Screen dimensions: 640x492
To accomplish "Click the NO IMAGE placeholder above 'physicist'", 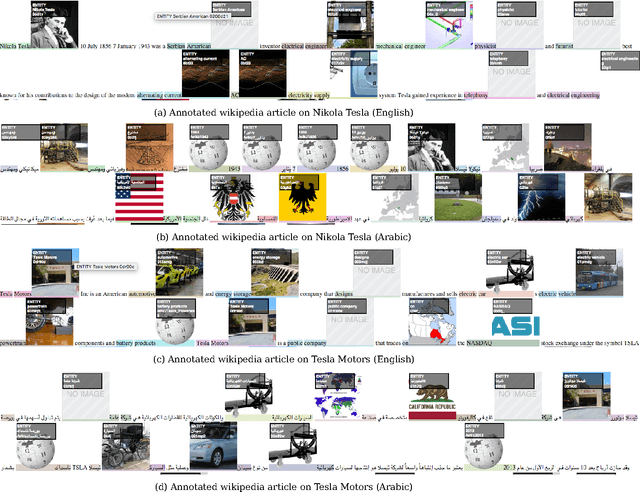I will (x=520, y=24).
